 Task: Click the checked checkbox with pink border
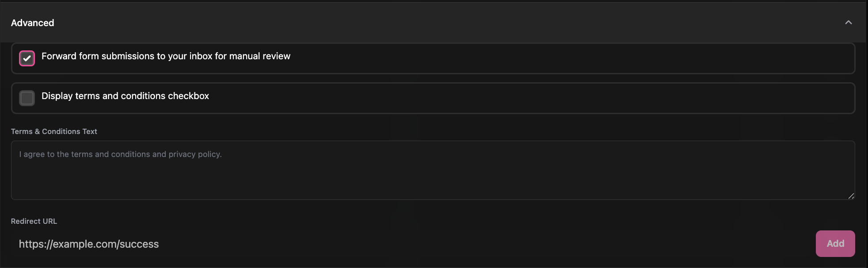[x=27, y=58]
